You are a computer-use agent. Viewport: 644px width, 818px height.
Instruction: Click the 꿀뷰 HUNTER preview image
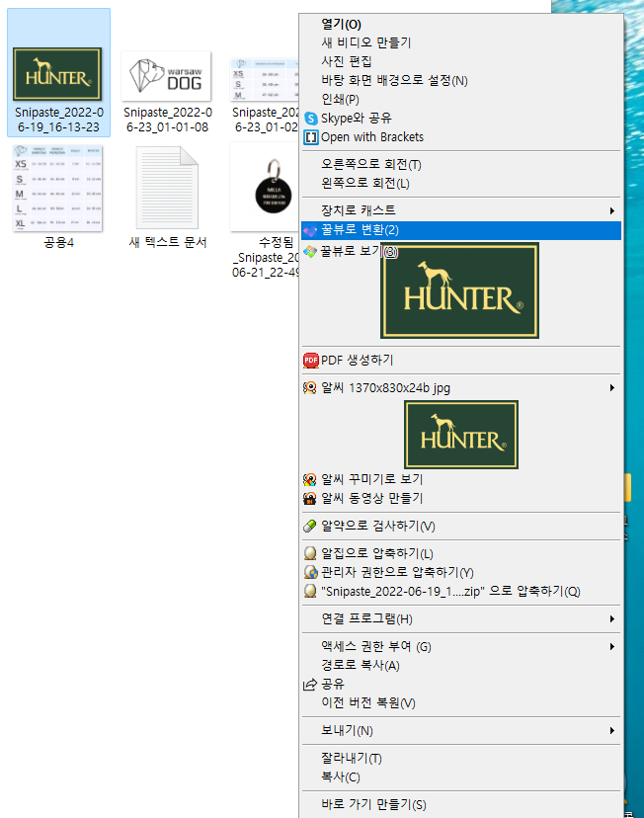click(459, 290)
